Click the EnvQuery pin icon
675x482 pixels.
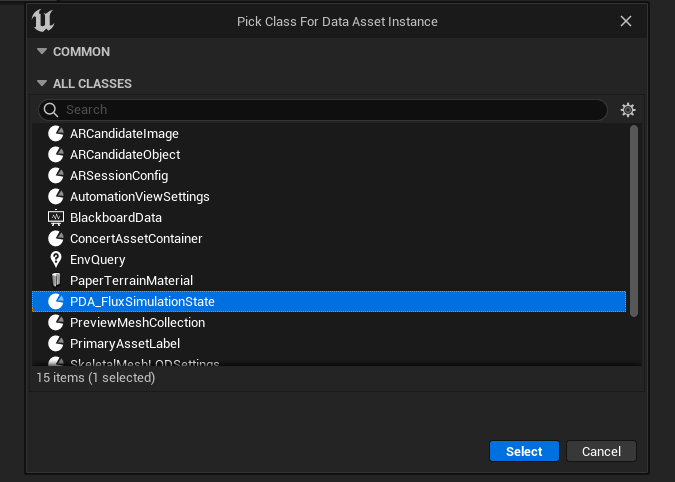point(56,259)
